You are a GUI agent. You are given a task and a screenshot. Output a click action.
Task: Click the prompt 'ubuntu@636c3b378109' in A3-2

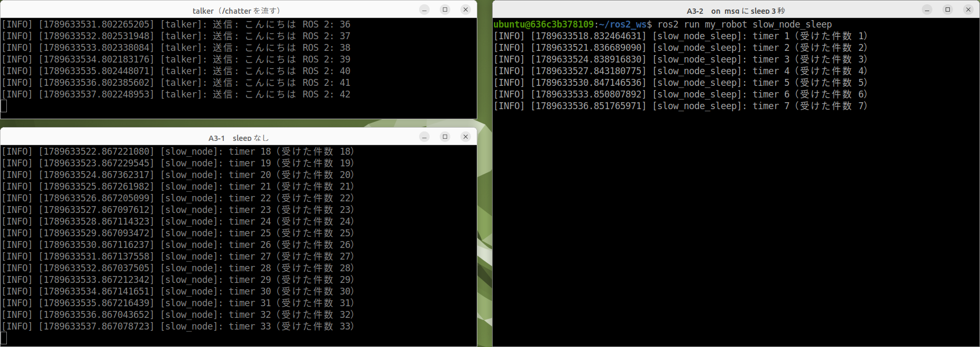click(543, 24)
